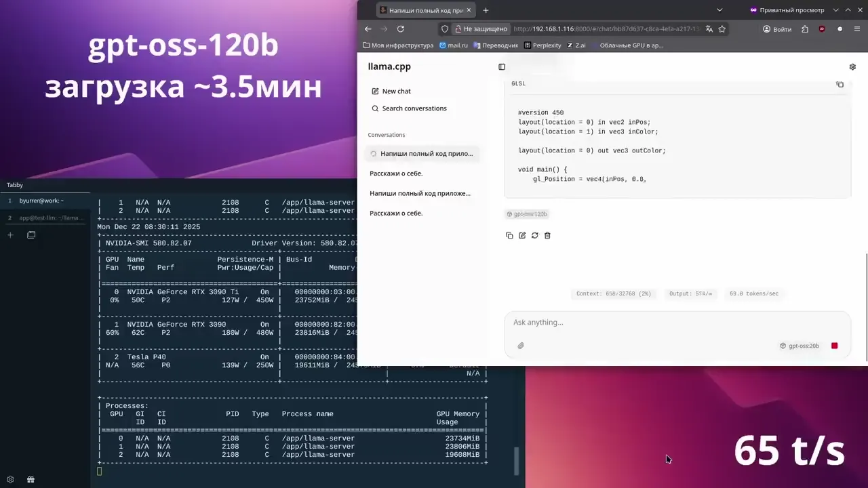Go forward in browser history

point(384,29)
